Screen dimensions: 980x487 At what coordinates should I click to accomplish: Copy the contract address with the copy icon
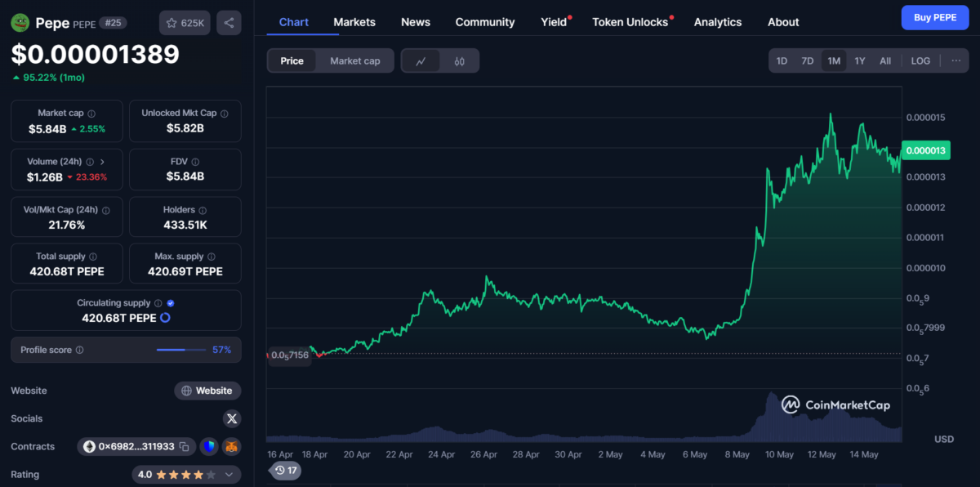click(184, 446)
